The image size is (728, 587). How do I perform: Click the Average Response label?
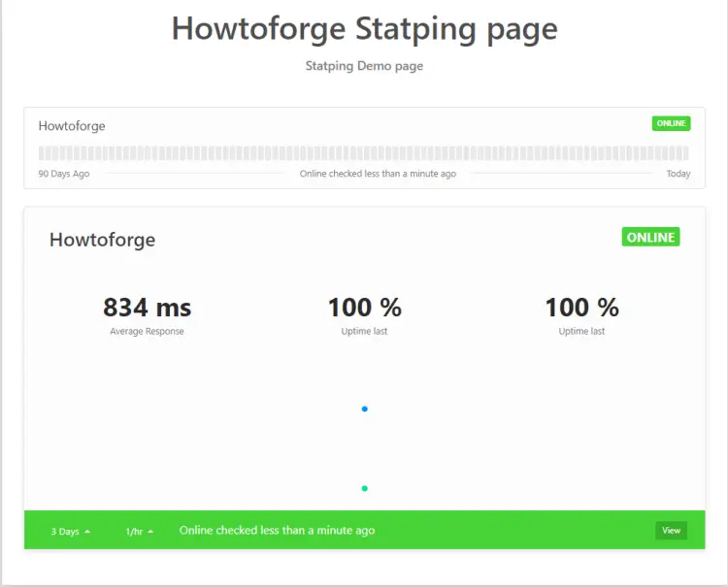148,331
